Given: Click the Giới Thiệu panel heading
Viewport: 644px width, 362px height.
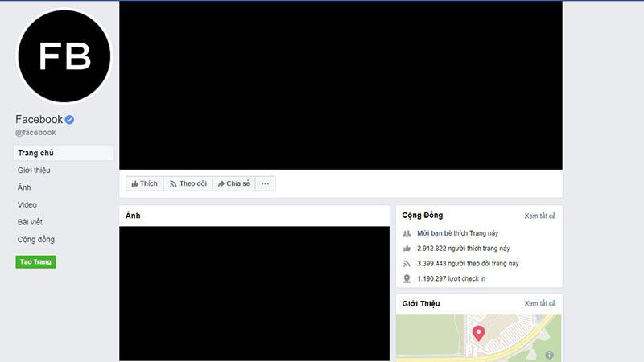Looking at the screenshot, I should point(421,303).
